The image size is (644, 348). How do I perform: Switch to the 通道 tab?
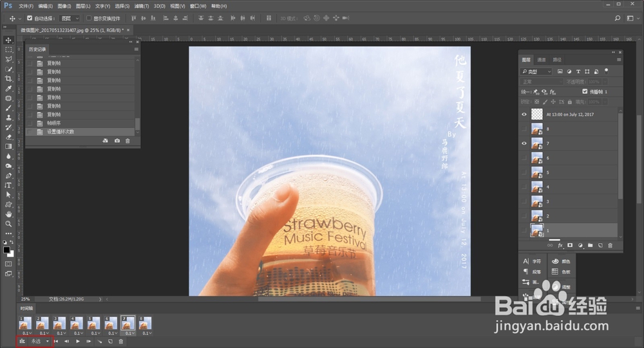click(542, 60)
